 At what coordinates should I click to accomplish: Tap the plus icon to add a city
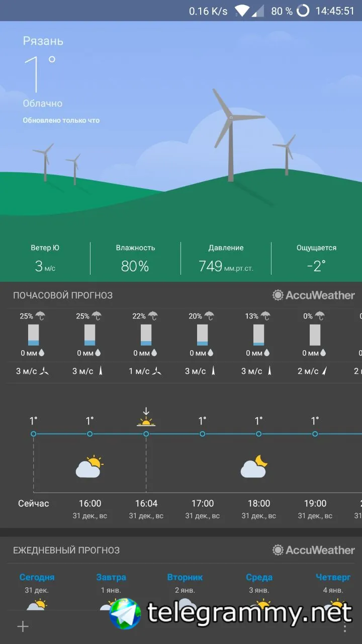[x=23, y=626]
